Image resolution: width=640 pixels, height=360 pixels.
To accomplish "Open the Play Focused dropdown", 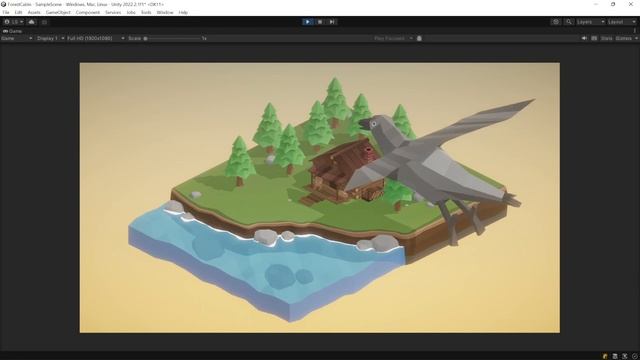I will pos(393,38).
